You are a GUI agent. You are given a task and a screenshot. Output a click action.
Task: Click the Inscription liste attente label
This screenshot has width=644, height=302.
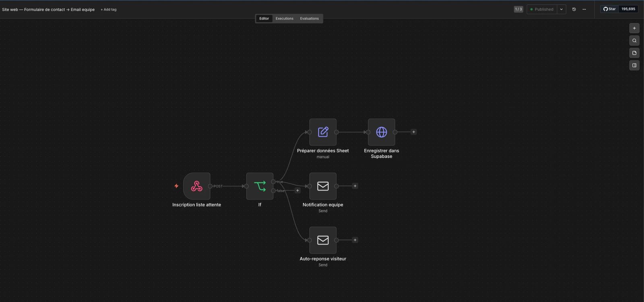[196, 205]
